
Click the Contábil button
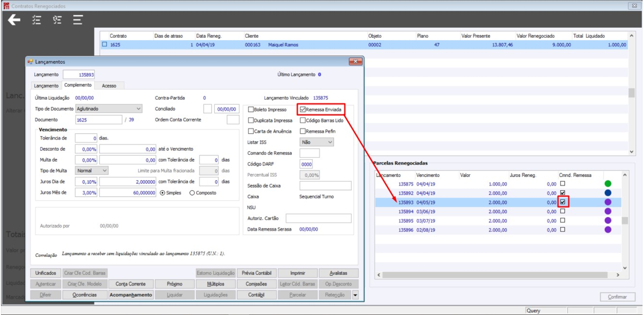pyautogui.click(x=257, y=295)
